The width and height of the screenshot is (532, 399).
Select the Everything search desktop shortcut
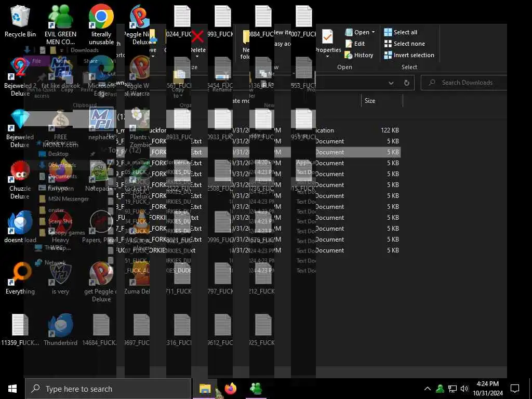[20, 278]
